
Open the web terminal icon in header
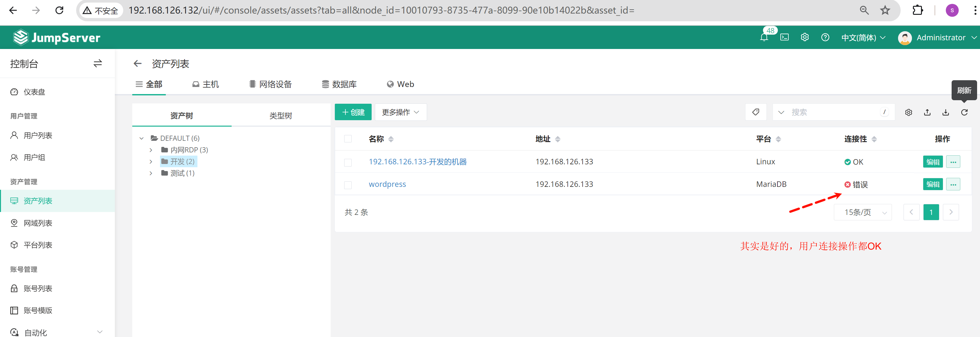(785, 38)
